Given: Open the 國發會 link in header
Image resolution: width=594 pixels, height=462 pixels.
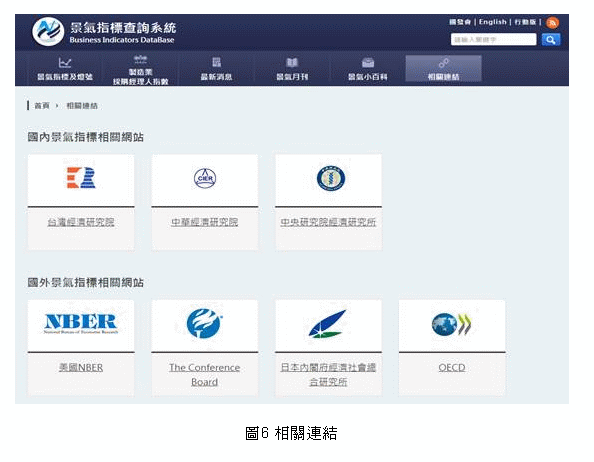Looking at the screenshot, I should (460, 22).
